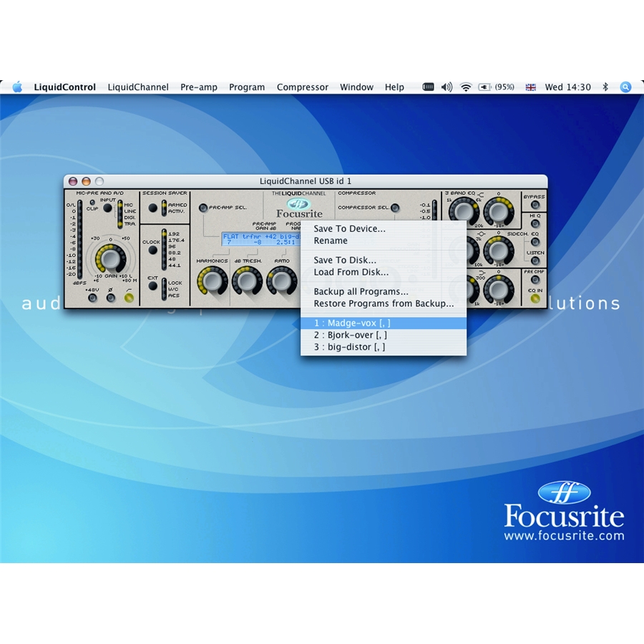Click the LiquidChannel USB id 1 title bar
The image size is (644, 644).
click(305, 181)
